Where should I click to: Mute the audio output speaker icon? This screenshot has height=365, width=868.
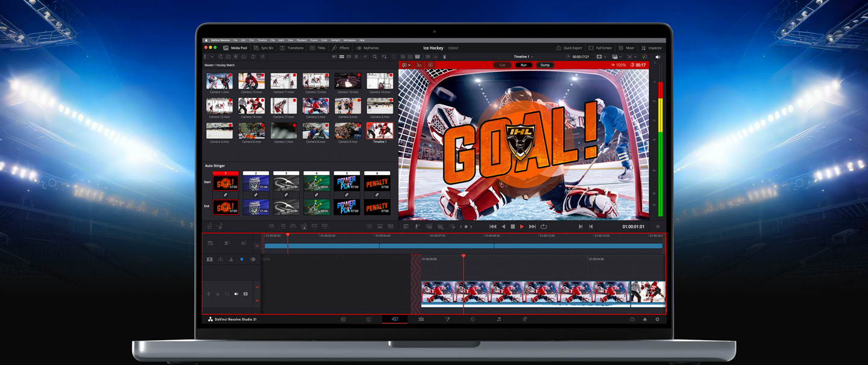(x=658, y=57)
